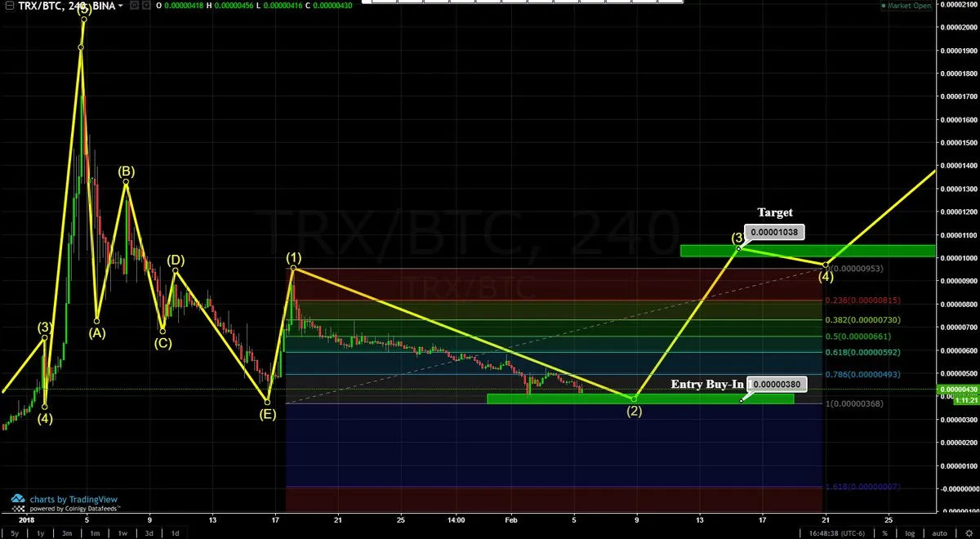Click the 0.00002000 price axis label

[x=960, y=27]
